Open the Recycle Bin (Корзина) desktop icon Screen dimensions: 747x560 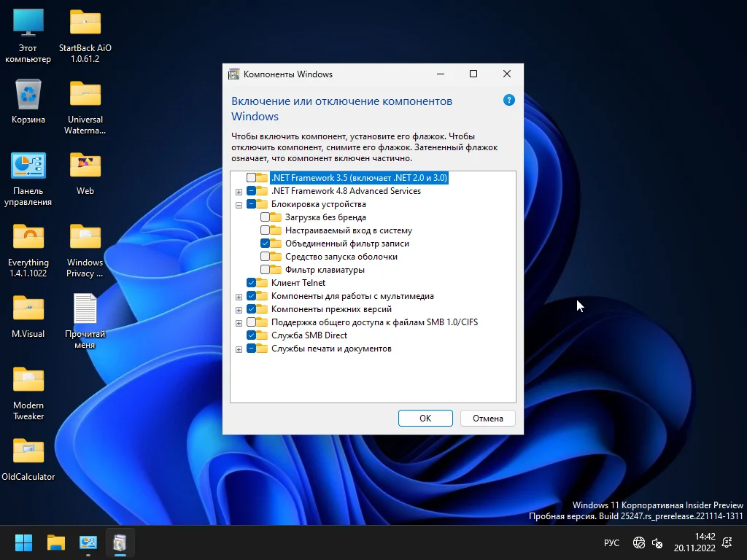tap(28, 96)
